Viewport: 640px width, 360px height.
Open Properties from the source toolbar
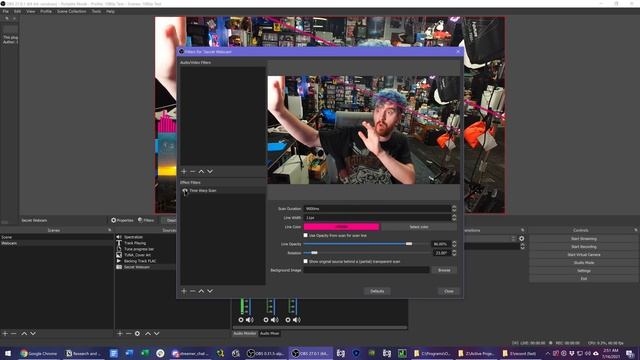click(122, 220)
